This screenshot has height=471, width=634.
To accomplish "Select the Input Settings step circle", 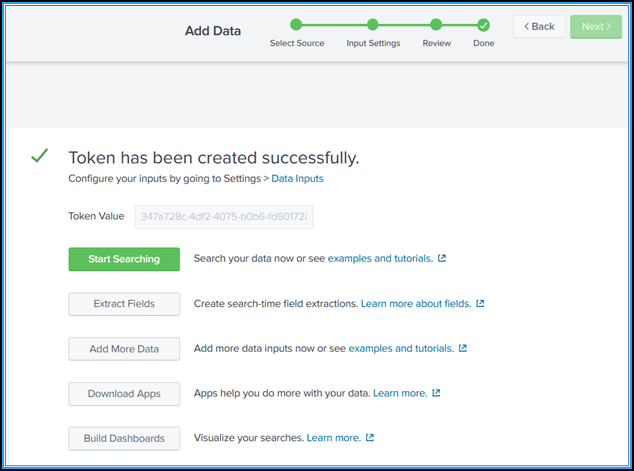I will 372,25.
